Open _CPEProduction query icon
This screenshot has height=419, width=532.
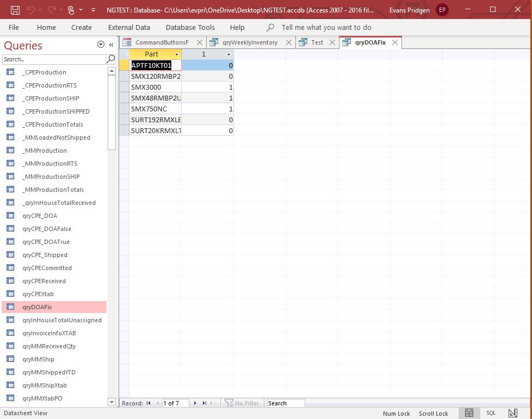tap(10, 72)
